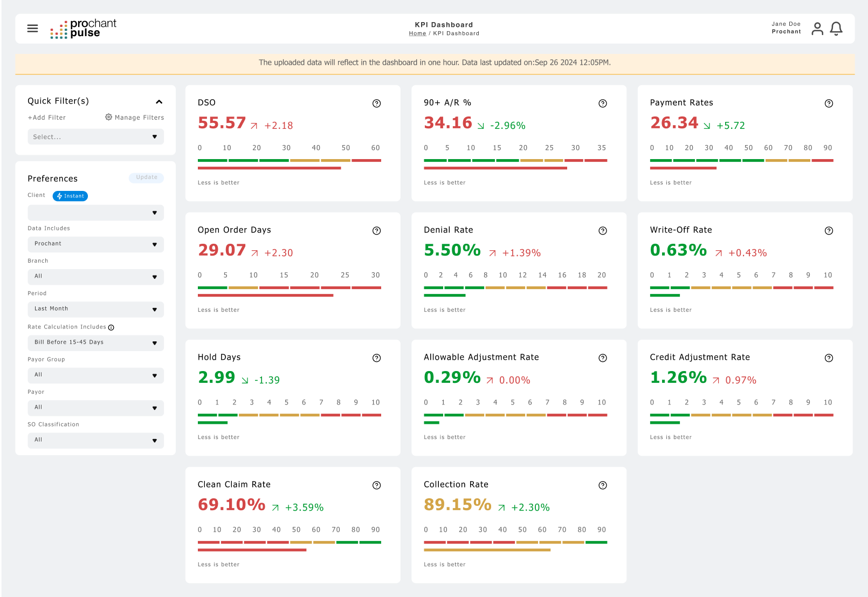Image resolution: width=868 pixels, height=597 pixels.
Task: Open the Period dropdown showing Last Month
Action: (x=95, y=310)
